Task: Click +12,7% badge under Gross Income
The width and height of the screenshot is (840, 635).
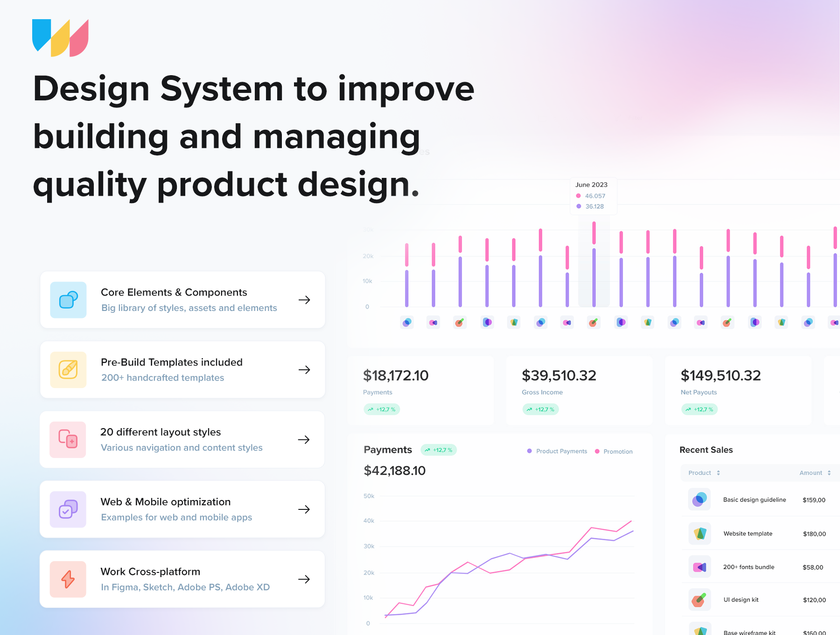Action: point(540,409)
